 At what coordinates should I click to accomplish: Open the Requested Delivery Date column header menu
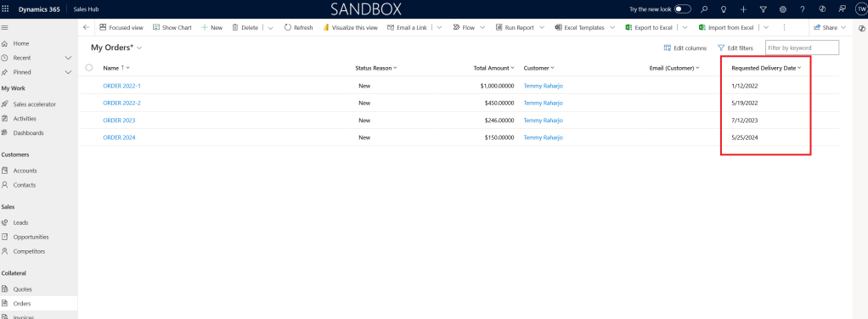pos(767,68)
